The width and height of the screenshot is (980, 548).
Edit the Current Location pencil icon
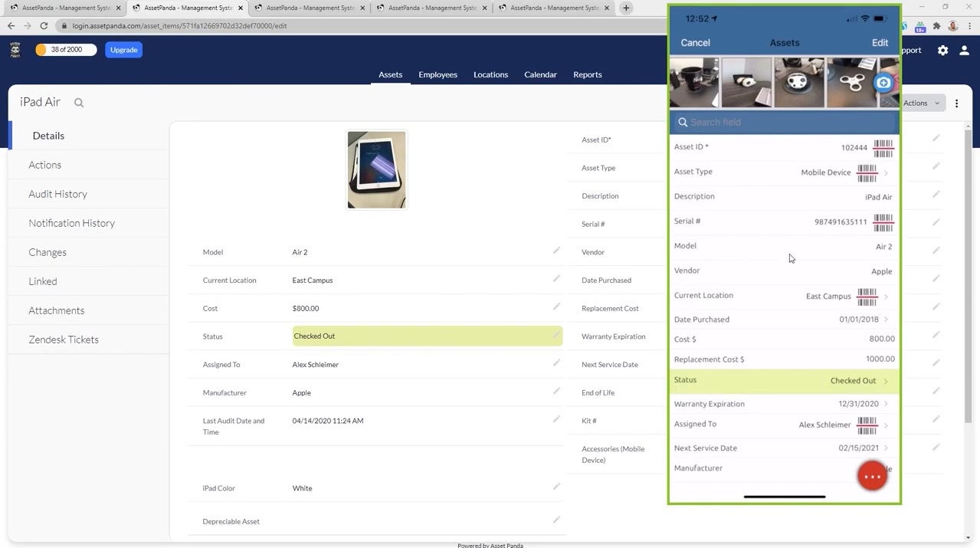pyautogui.click(x=556, y=279)
